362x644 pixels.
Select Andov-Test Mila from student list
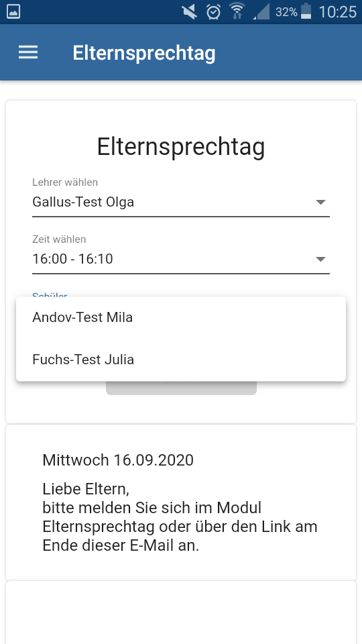181,317
